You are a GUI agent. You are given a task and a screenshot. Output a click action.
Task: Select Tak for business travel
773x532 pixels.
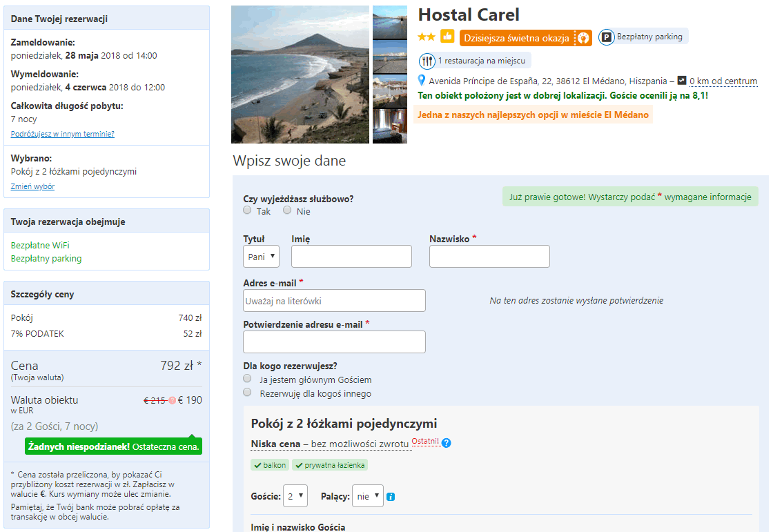click(x=247, y=210)
